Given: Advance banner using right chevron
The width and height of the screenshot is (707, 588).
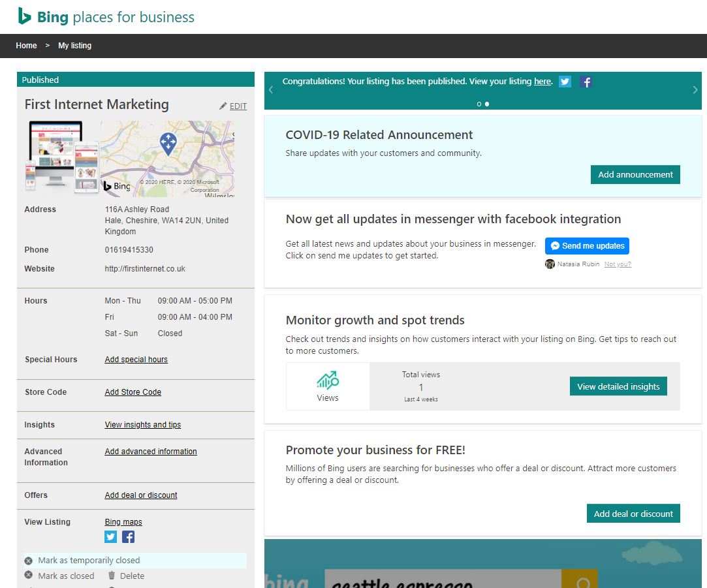Looking at the screenshot, I should (x=695, y=89).
